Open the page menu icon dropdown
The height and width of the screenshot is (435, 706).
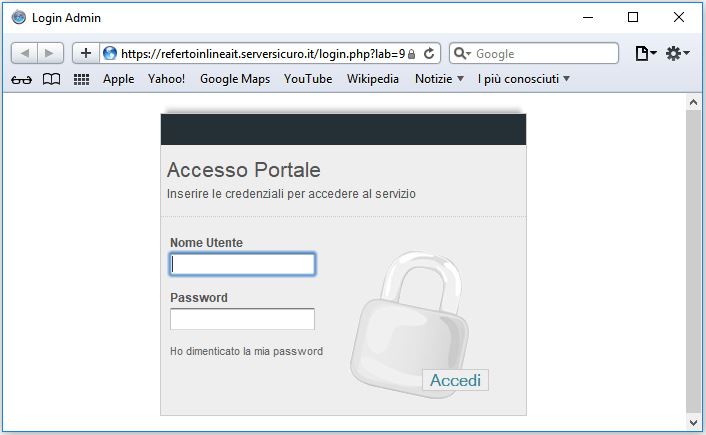[x=646, y=54]
